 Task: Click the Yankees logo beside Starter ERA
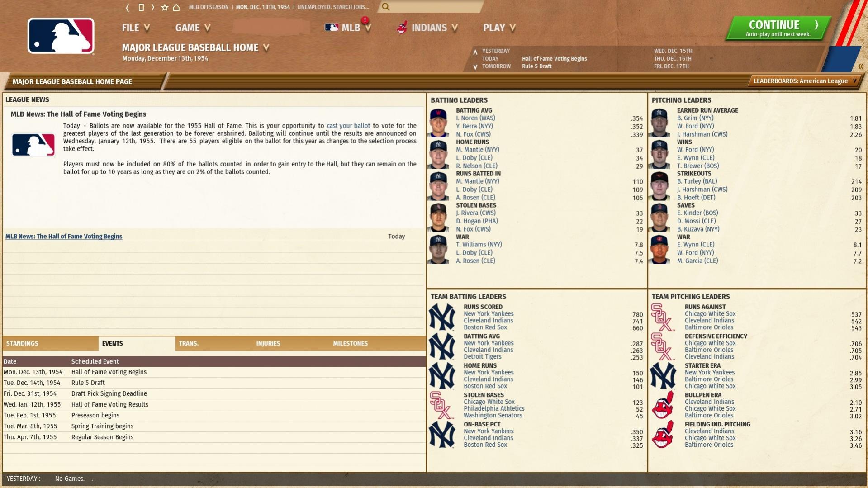pos(663,376)
